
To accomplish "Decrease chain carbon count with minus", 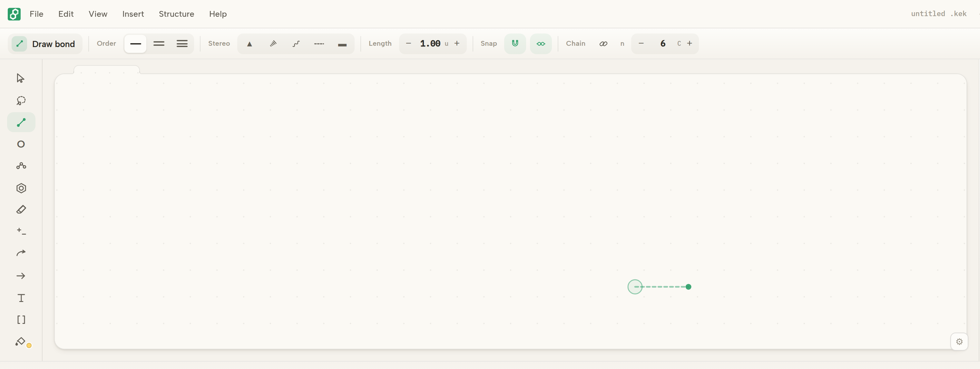I will pyautogui.click(x=641, y=44).
